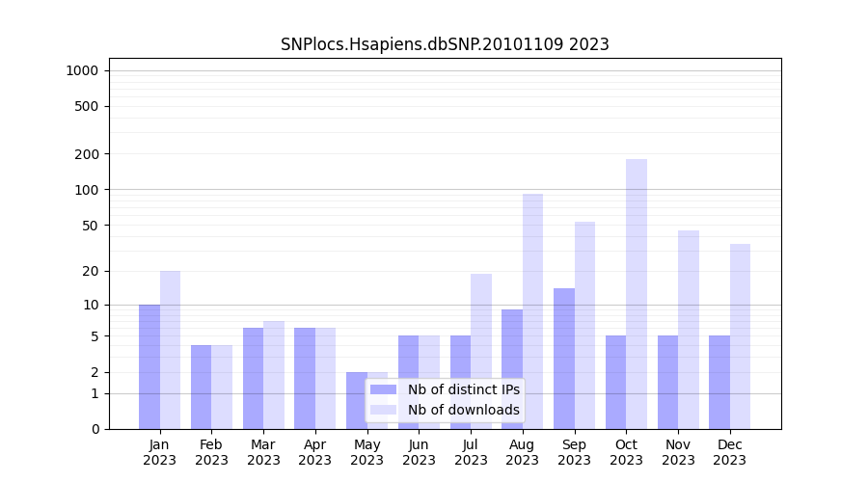Select the Feb 2023 distinct IPs bar
The height and width of the screenshot is (482, 868).
coord(202,387)
